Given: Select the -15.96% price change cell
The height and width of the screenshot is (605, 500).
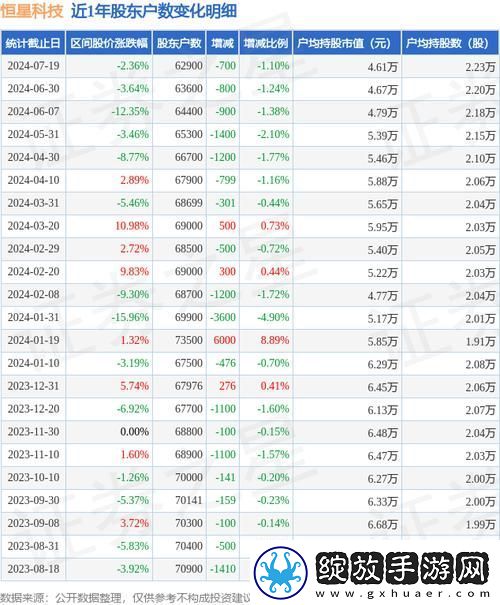Looking at the screenshot, I should pos(130,317).
